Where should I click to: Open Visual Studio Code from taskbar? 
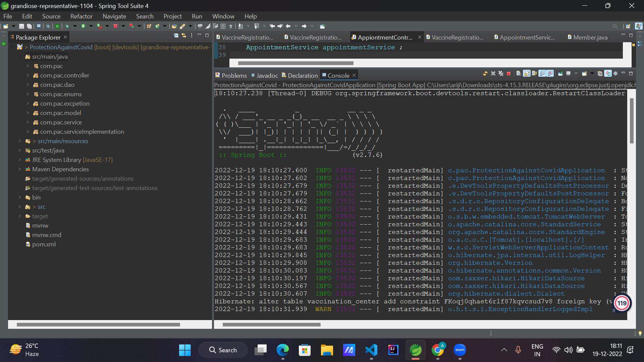click(x=371, y=350)
